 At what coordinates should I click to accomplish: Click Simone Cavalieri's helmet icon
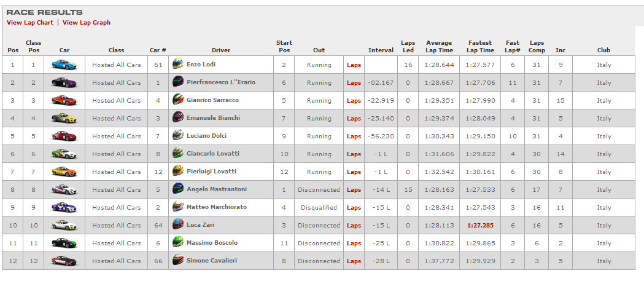[178, 260]
